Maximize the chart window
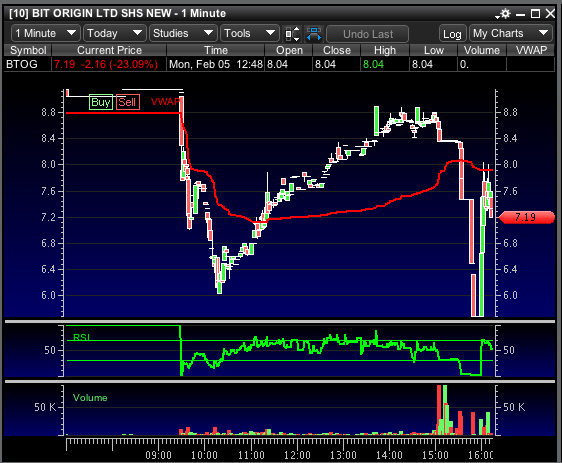This screenshot has height=463, width=562. 535,14
